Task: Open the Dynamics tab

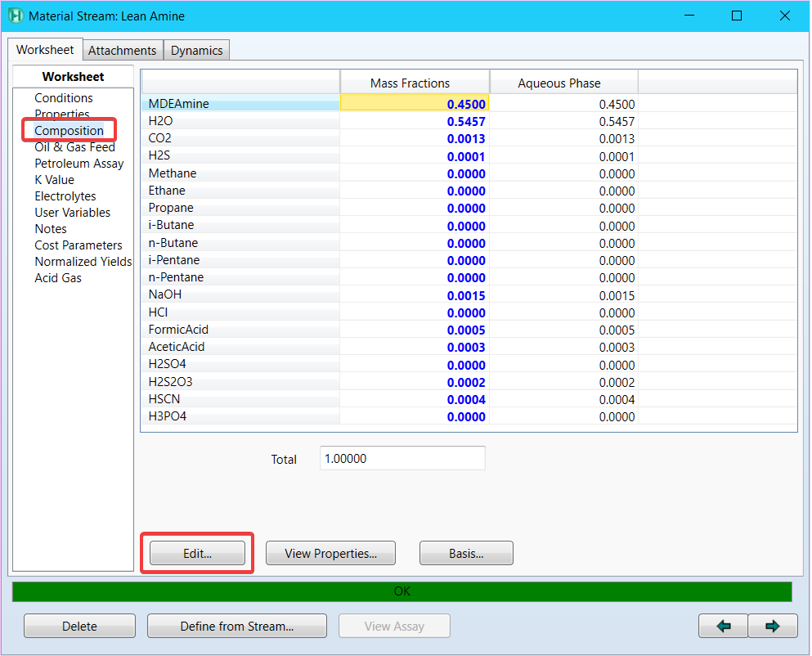Action: (196, 50)
